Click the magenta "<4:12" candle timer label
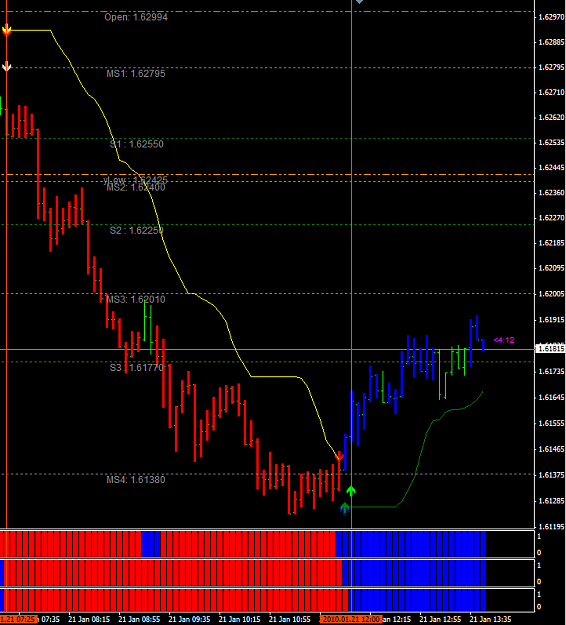 coord(504,340)
